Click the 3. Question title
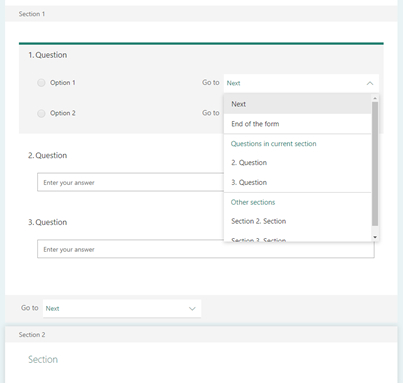This screenshot has width=403, height=383. click(x=48, y=222)
